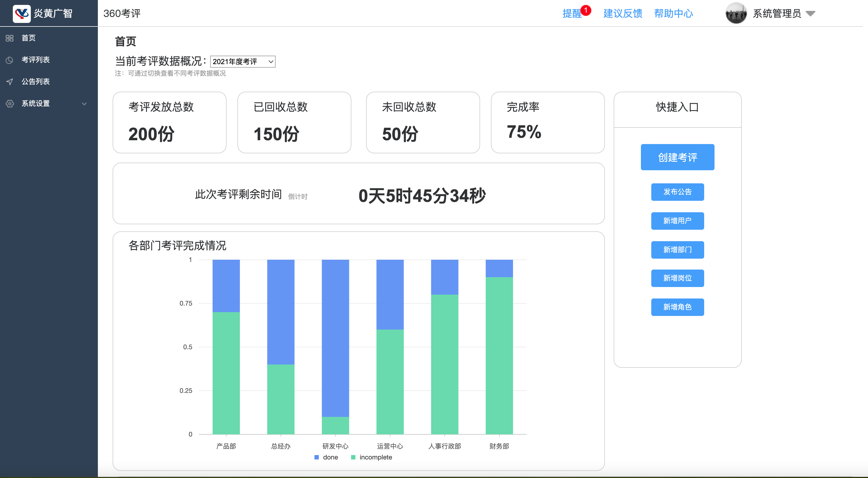868x478 pixels.
Task: Click the 已回收总数 card
Action: (294, 123)
